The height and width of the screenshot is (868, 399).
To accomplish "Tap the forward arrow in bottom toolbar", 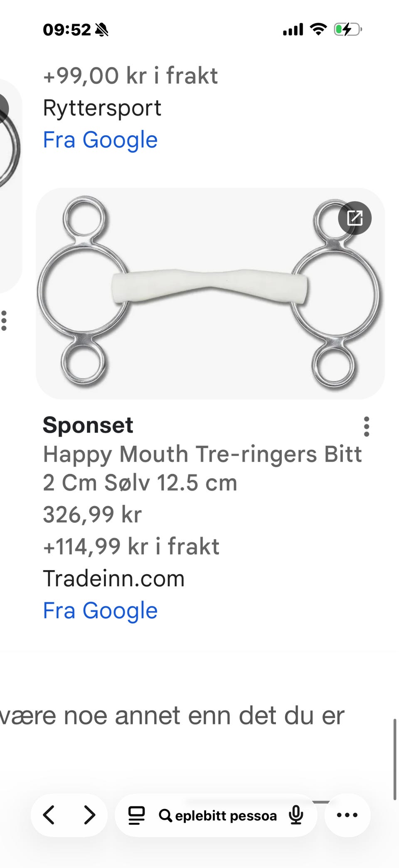I will pos(89,815).
